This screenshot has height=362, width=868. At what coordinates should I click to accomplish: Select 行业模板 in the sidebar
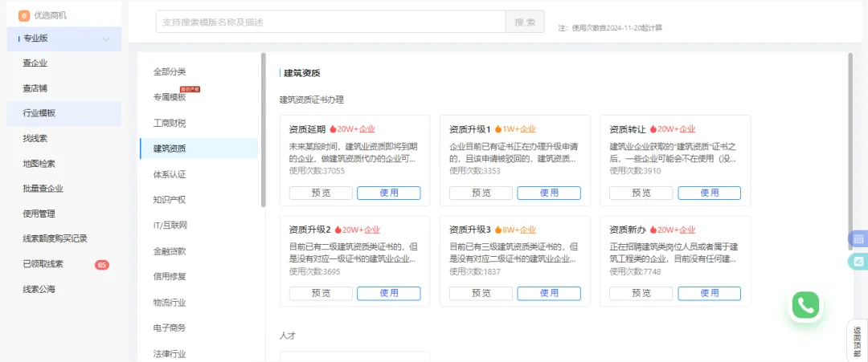click(x=64, y=113)
